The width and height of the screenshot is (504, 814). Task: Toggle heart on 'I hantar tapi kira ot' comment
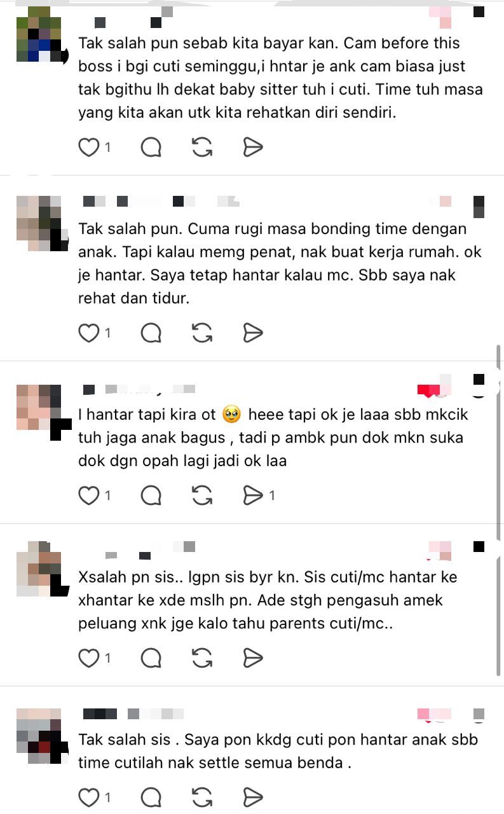[x=89, y=495]
